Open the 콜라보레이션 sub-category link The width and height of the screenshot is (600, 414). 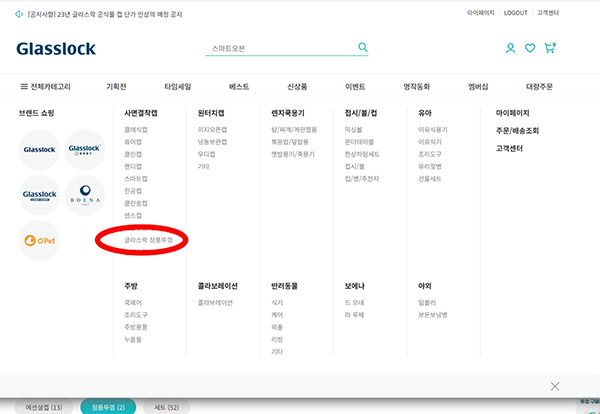pos(215,303)
